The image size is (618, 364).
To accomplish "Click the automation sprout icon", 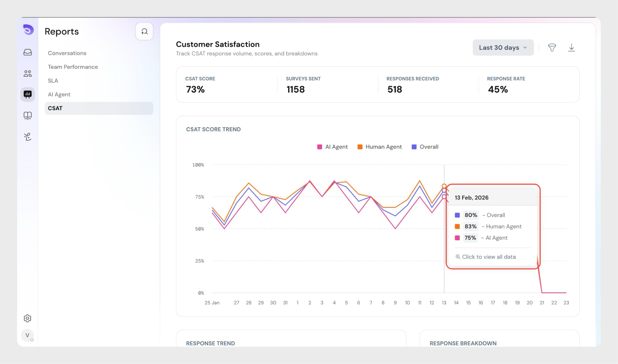I will pyautogui.click(x=27, y=137).
